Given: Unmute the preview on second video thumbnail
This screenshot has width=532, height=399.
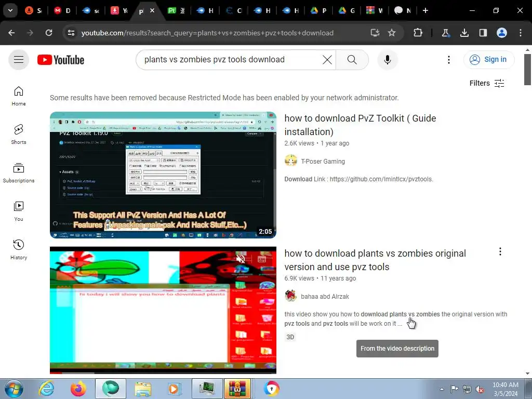Looking at the screenshot, I should point(241,259).
